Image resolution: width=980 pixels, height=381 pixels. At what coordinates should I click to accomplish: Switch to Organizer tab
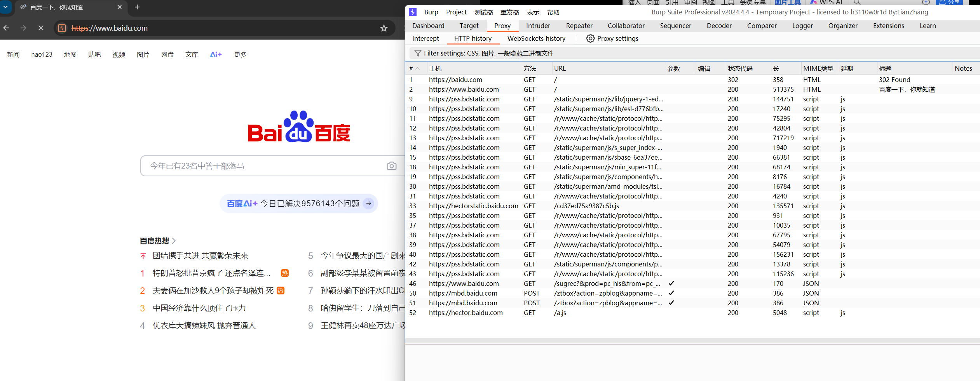[843, 26]
